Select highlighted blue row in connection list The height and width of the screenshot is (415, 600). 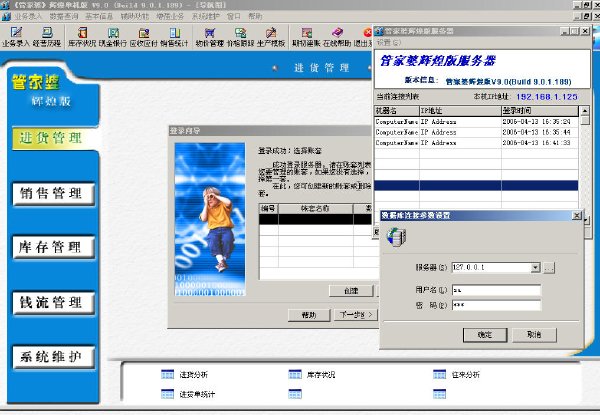point(476,186)
